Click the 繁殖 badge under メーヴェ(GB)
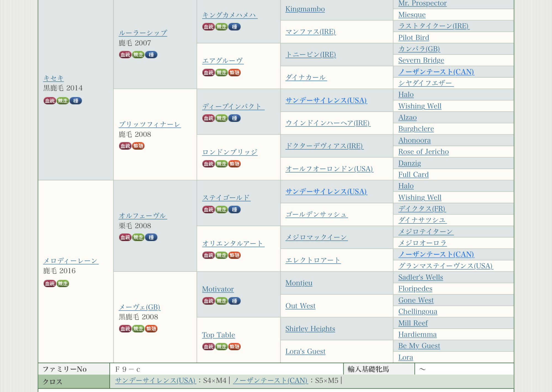The height and width of the screenshot is (392, 552). (151, 329)
